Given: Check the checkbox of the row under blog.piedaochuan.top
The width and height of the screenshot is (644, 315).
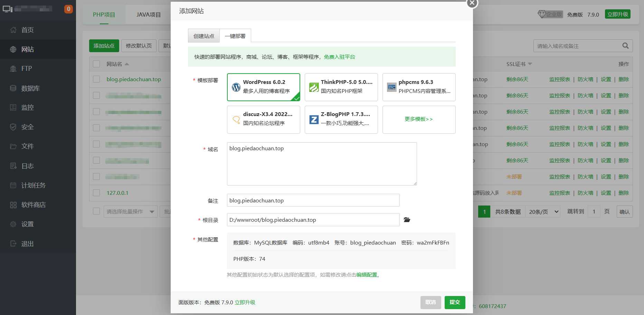Looking at the screenshot, I should [96, 95].
